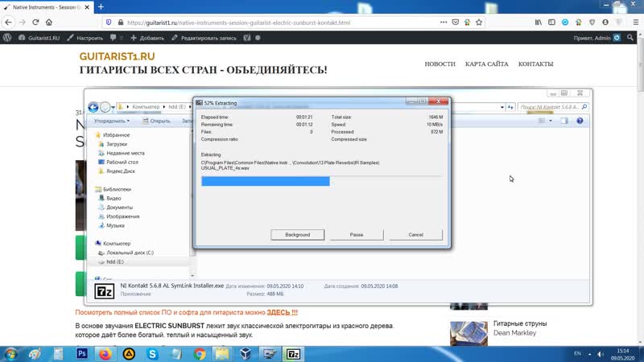Click the EN language indicator
This screenshot has height=362, width=644.
(577, 353)
